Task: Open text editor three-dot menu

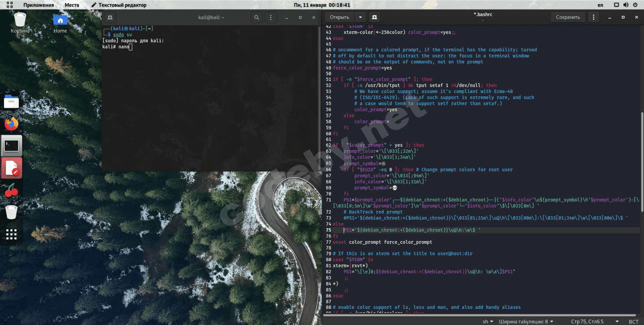Action: (593, 17)
